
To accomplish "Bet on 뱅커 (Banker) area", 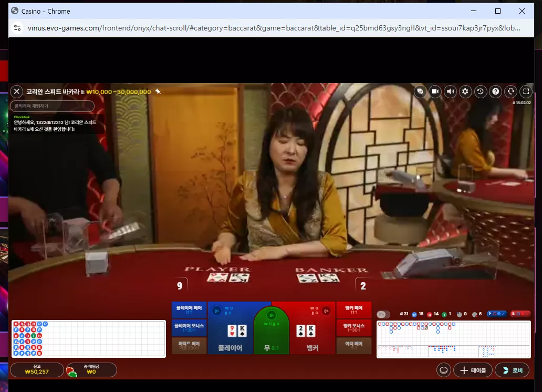I will (312, 328).
